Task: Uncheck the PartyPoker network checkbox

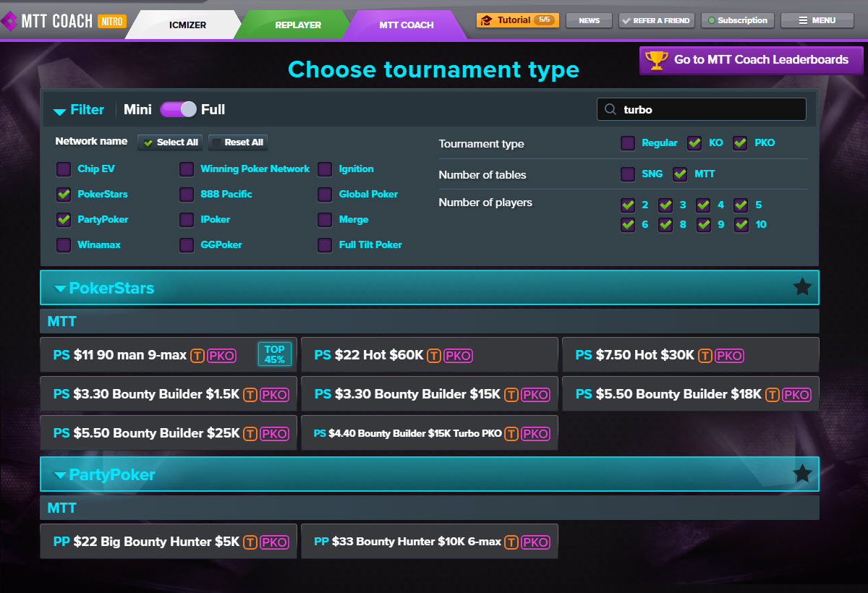Action: click(64, 220)
